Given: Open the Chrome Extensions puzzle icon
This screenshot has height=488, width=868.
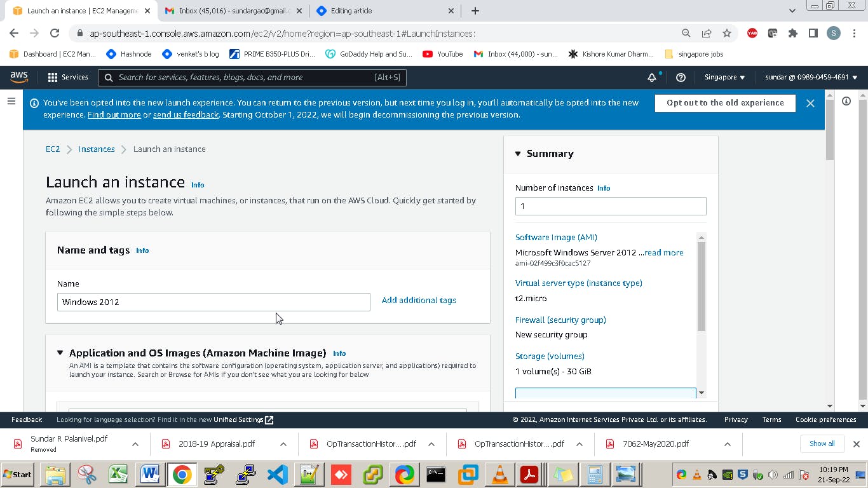Looking at the screenshot, I should click(x=793, y=33).
